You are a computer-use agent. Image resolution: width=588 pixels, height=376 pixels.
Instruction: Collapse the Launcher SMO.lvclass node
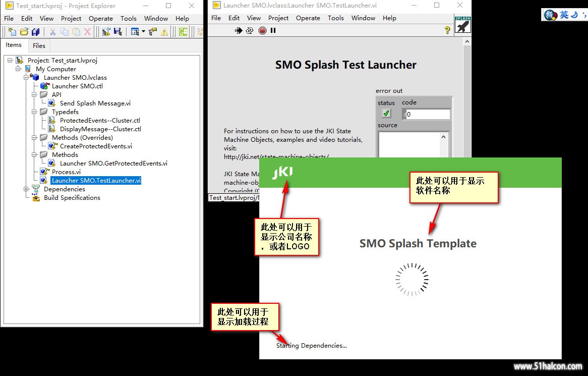[26, 77]
